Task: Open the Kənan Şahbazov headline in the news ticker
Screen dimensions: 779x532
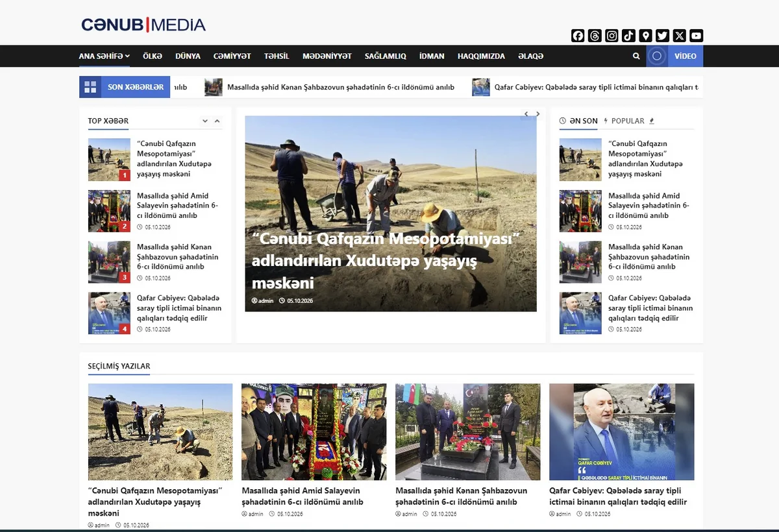Action: coord(341,87)
